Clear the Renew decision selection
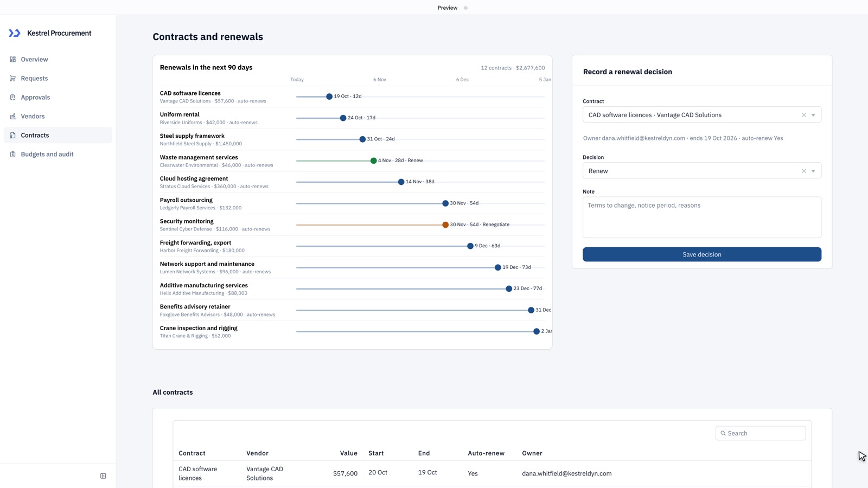Viewport: 868px width, 488px height. point(804,171)
